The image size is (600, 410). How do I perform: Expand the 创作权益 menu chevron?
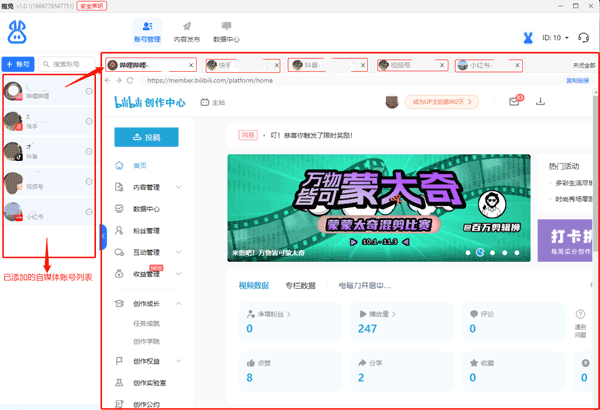(178, 361)
